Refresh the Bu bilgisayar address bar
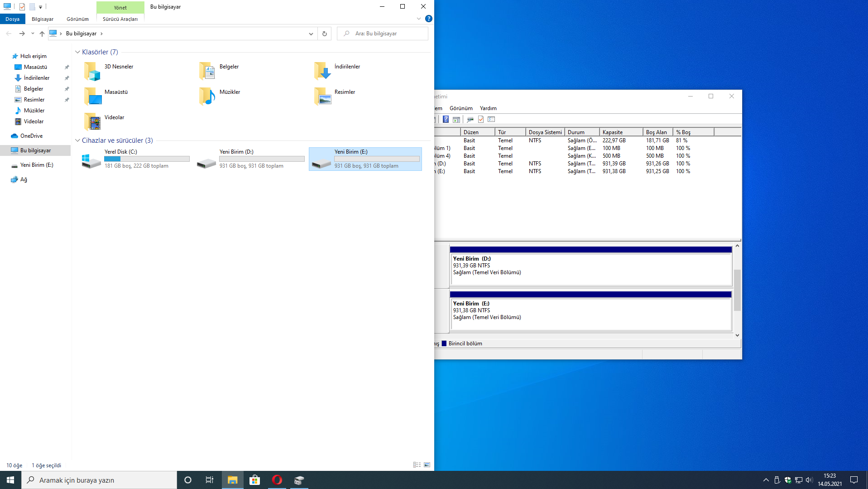Image resolution: width=868 pixels, height=489 pixels. pos(325,34)
